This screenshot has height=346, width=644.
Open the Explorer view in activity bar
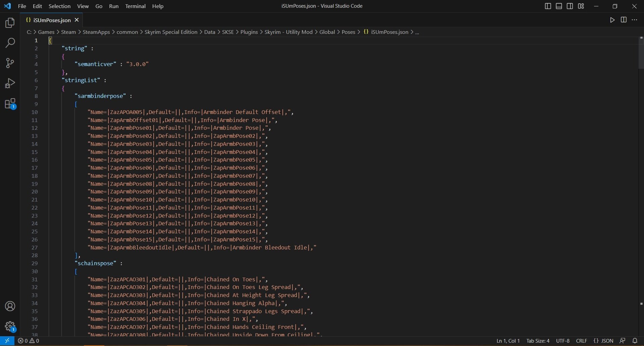click(10, 23)
